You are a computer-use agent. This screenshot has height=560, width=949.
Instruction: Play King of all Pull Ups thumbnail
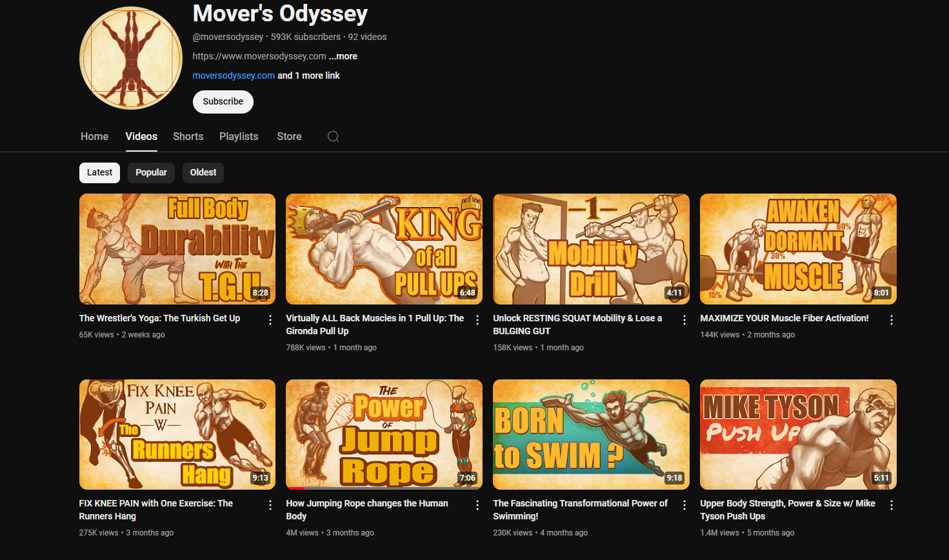pyautogui.click(x=384, y=249)
